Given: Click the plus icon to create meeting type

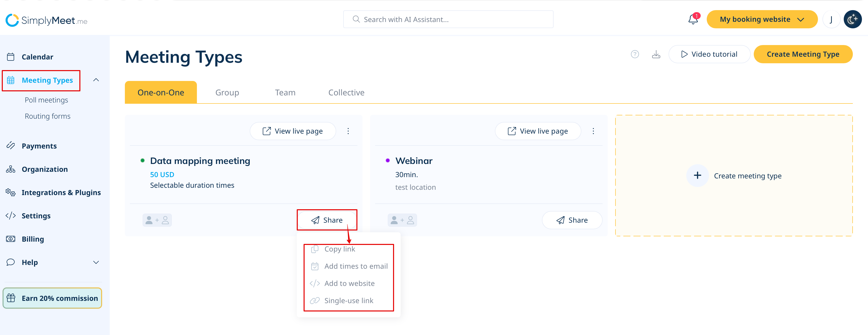Looking at the screenshot, I should (x=697, y=175).
